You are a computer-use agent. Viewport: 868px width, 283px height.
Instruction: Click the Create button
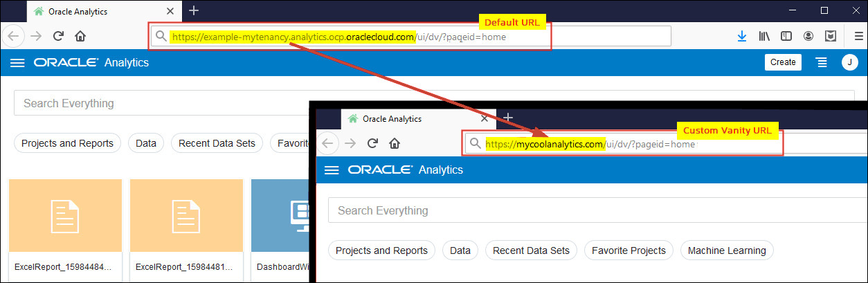pos(783,62)
